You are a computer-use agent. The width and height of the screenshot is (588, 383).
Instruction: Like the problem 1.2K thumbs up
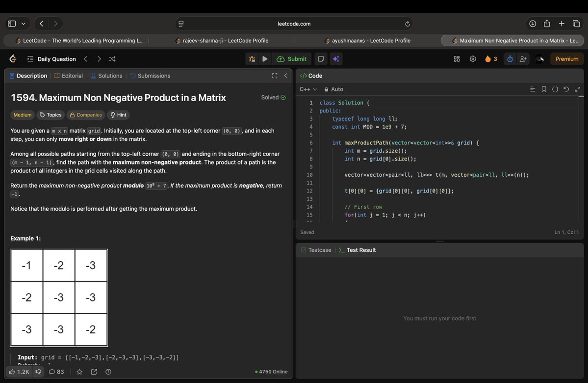(x=19, y=372)
